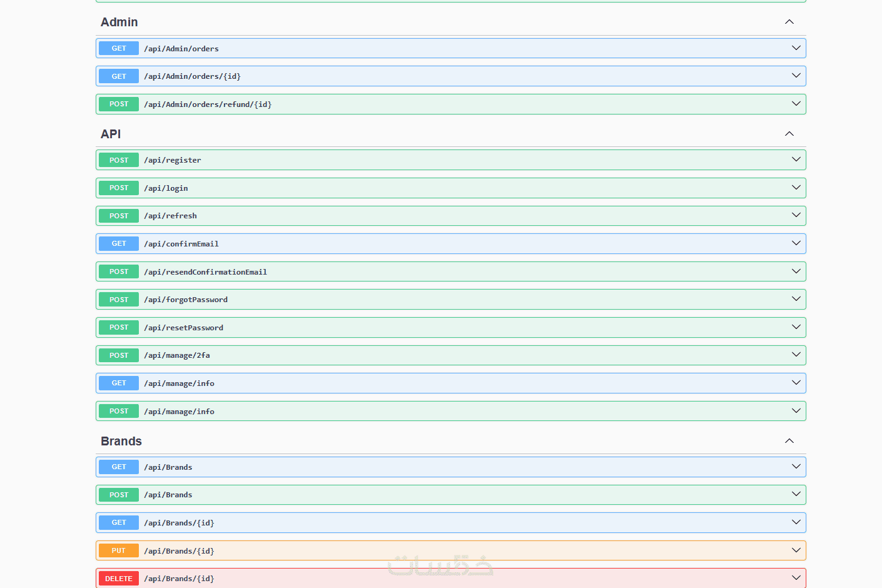
Task: Click the GET badge for /api/Admin/orders
Action: point(119,48)
